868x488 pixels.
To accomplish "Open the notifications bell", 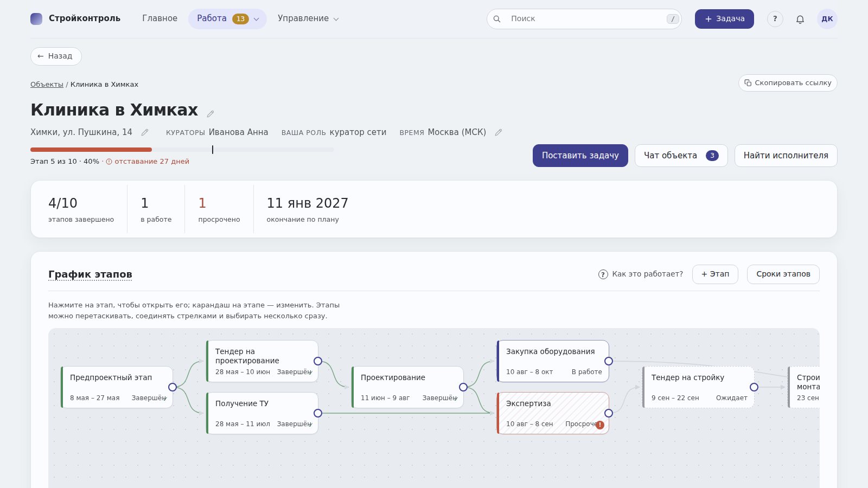I will (x=800, y=19).
